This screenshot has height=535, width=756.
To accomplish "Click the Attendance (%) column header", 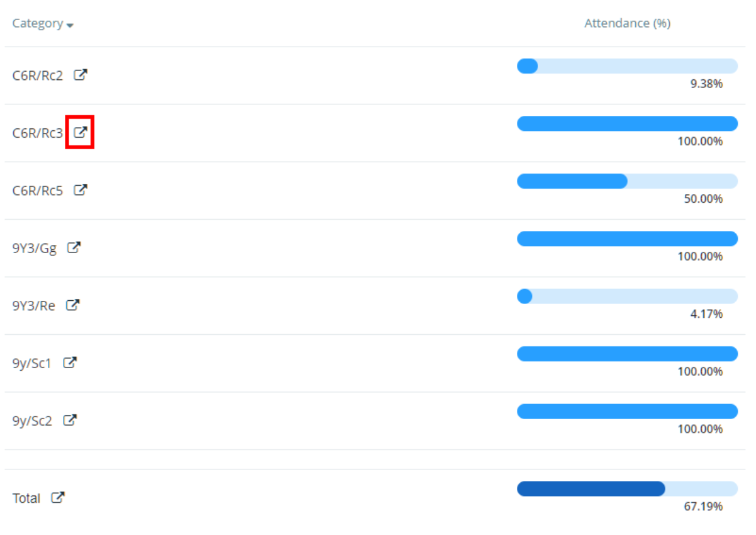I will coord(627,23).
